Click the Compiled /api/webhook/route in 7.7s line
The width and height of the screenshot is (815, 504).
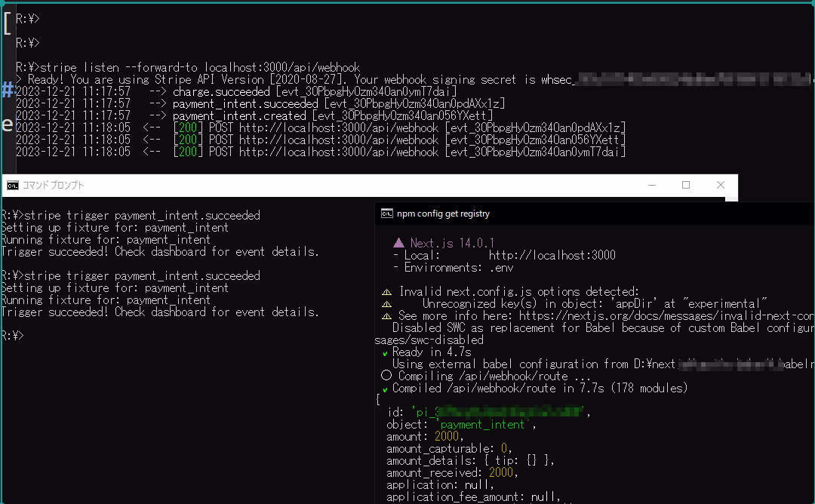(x=535, y=388)
